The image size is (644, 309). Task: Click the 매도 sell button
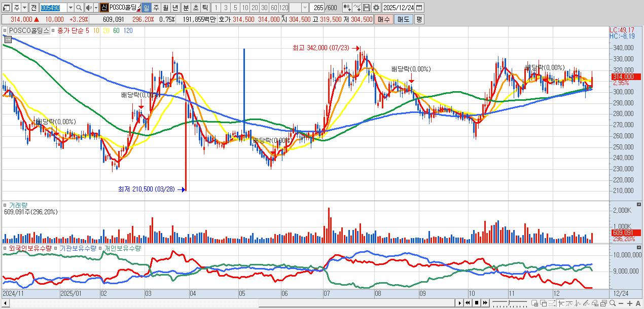404,19
